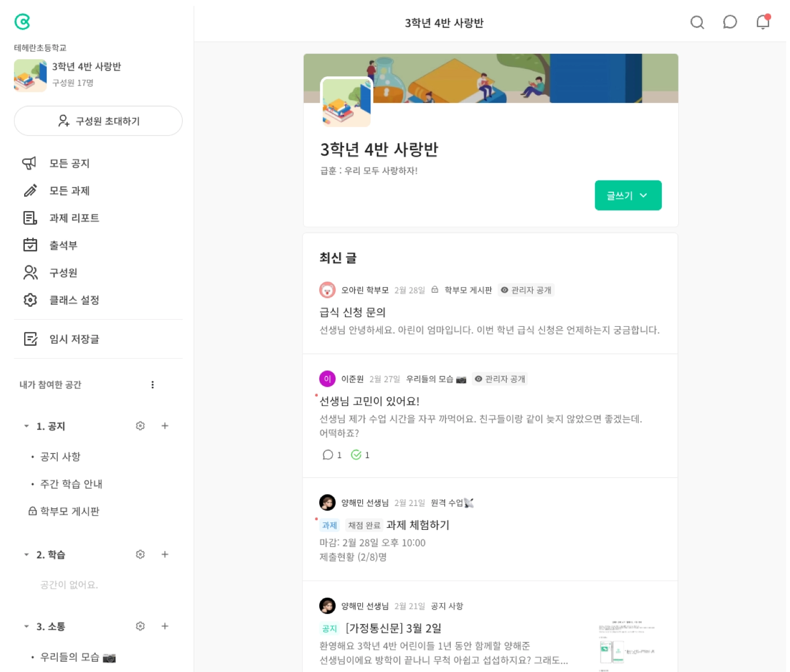The height and width of the screenshot is (672, 790).
Task: Collapse the 2. 학습 section
Action: (x=26, y=555)
